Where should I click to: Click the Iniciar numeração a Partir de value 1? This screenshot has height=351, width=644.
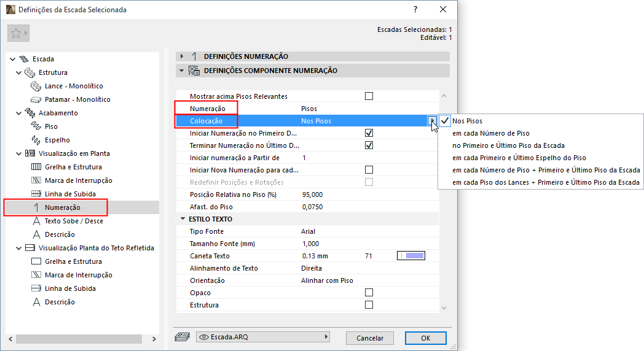[304, 158]
